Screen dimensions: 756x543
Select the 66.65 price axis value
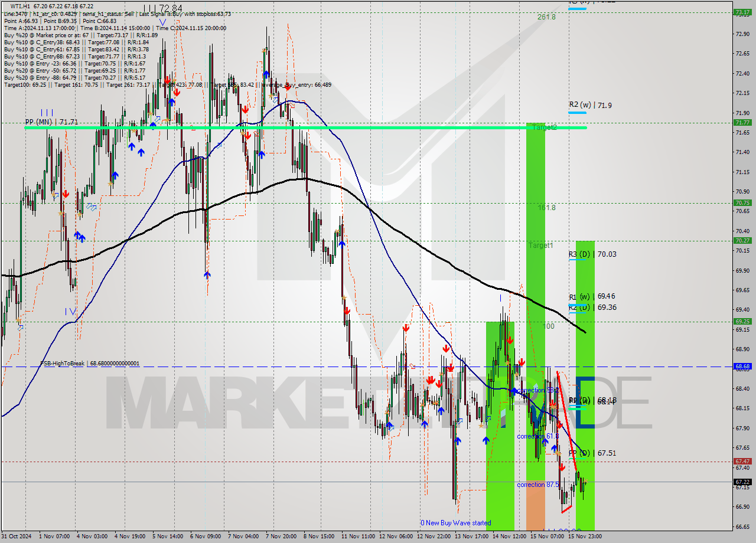742,526
